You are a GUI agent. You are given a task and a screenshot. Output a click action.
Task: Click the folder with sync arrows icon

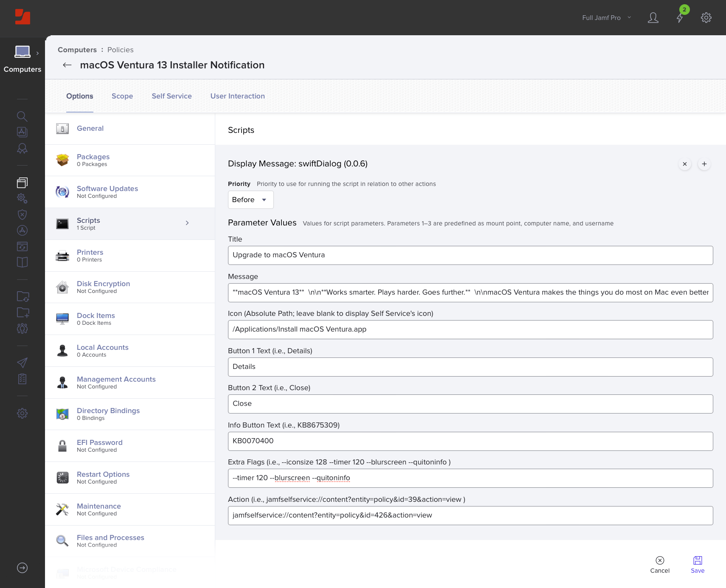[23, 296]
